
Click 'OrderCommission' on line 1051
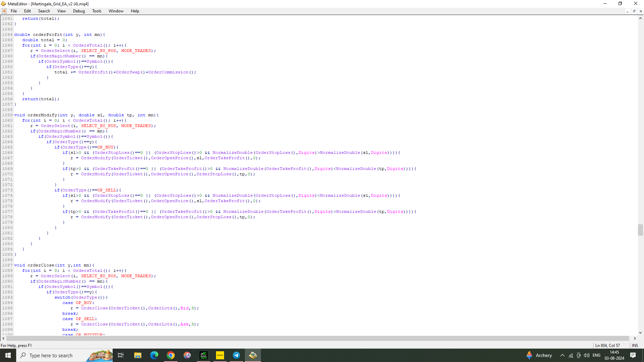tap(168, 72)
